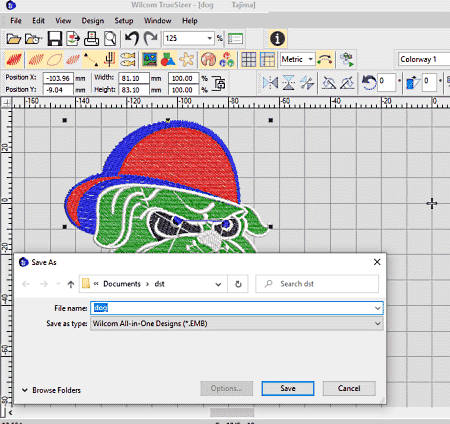Image resolution: width=450 pixels, height=424 pixels.
Task: Click the Position X value field
Action: (x=58, y=78)
